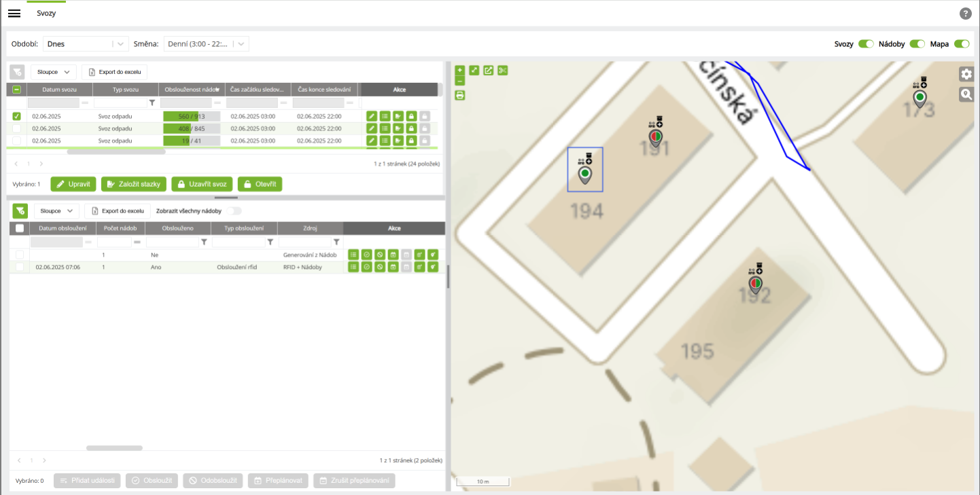Filter icon of the Typ svozu column
Screen dimensions: 980x495
click(152, 103)
